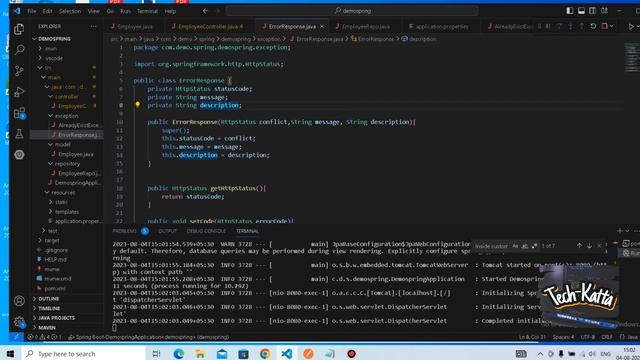
Task: Open Google Chrome from the taskbar
Action: coord(265,353)
